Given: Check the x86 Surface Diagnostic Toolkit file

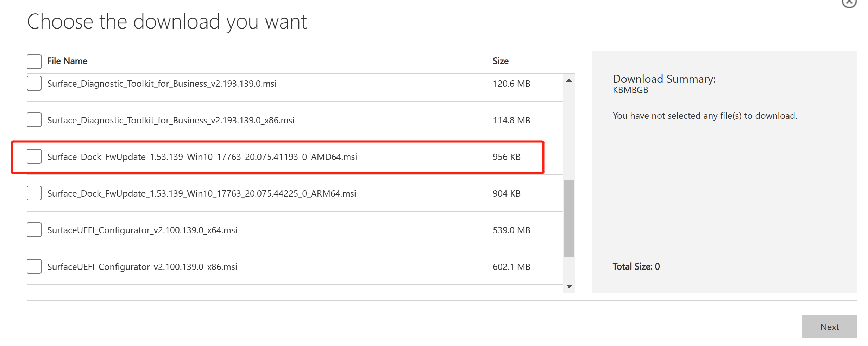Looking at the screenshot, I should [34, 120].
